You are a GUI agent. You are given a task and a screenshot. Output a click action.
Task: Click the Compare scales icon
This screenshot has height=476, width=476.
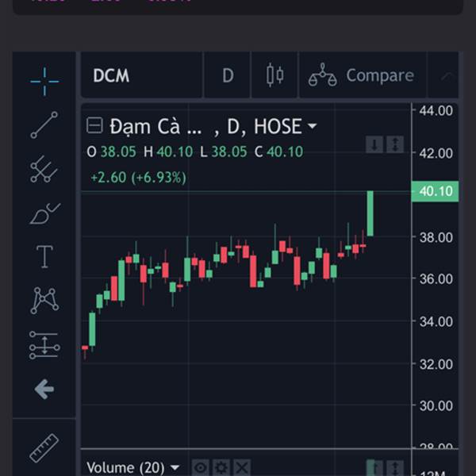(322, 75)
